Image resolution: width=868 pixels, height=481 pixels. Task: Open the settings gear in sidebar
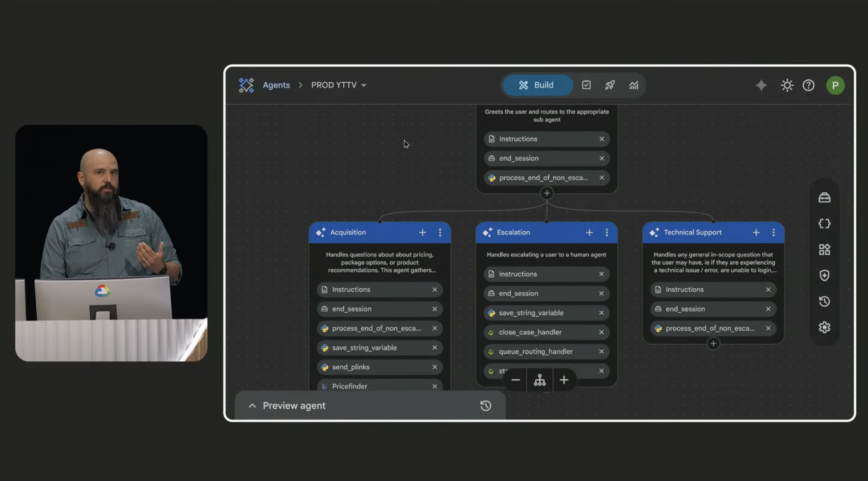824,327
